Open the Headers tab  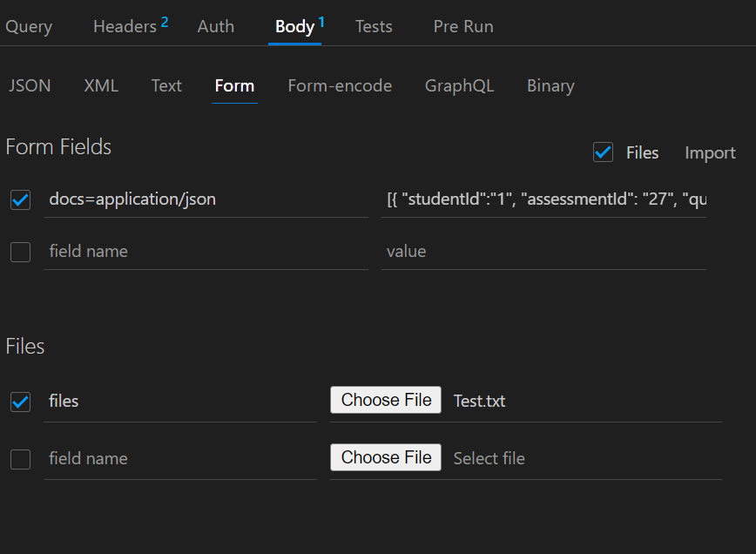(x=123, y=26)
